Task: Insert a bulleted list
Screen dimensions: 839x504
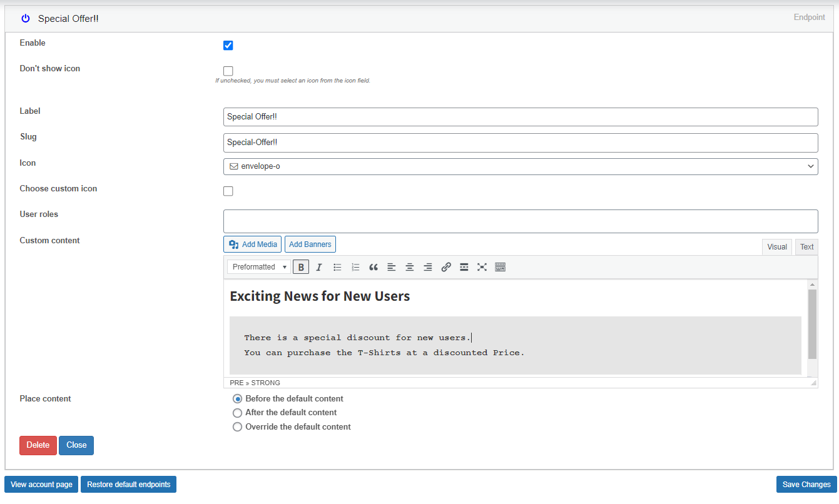Action: click(337, 266)
